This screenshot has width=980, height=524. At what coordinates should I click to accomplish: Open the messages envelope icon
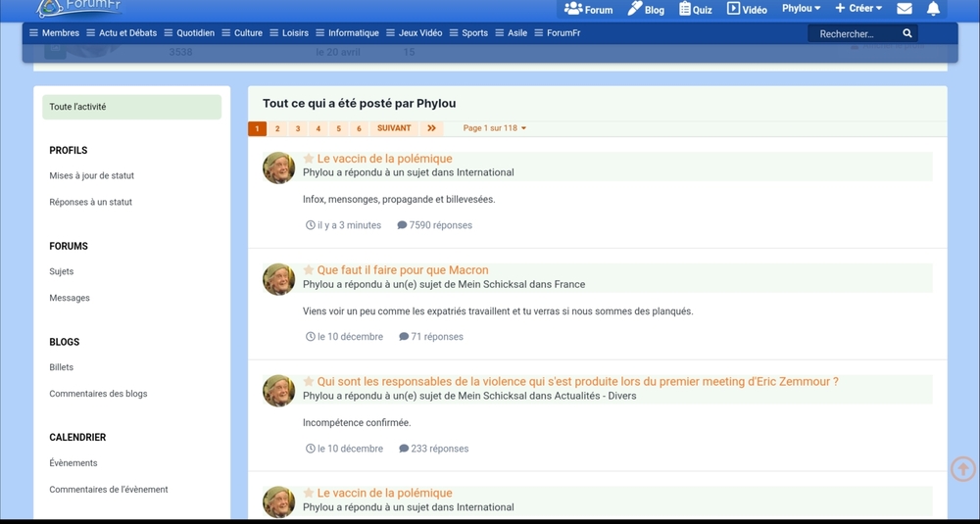pyautogui.click(x=904, y=9)
